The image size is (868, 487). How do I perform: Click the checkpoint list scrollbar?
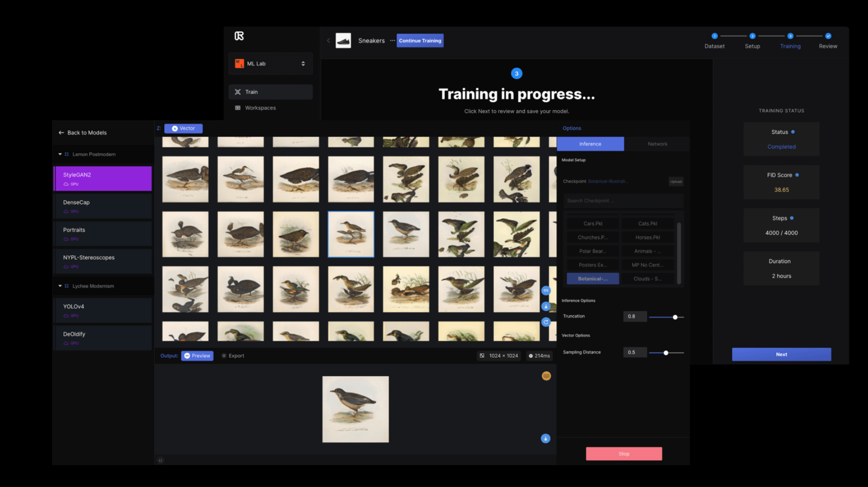tap(679, 253)
